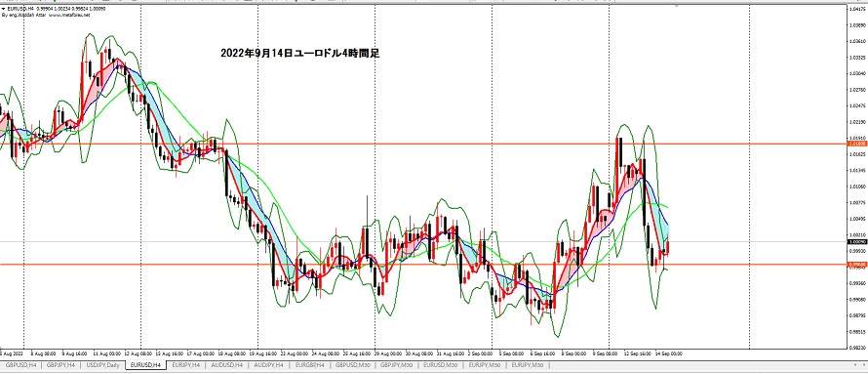The height and width of the screenshot is (374, 868).
Task: Click the orange 1.01800 price label
Action: pyautogui.click(x=857, y=144)
